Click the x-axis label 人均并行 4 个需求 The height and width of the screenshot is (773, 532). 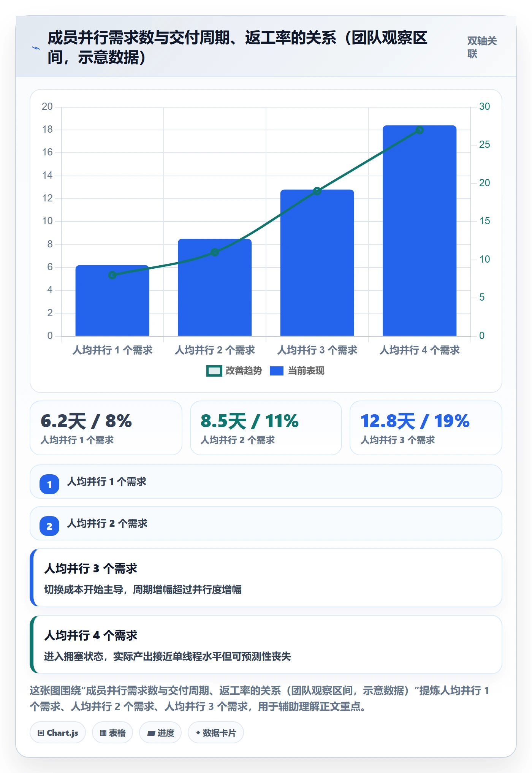click(x=420, y=350)
